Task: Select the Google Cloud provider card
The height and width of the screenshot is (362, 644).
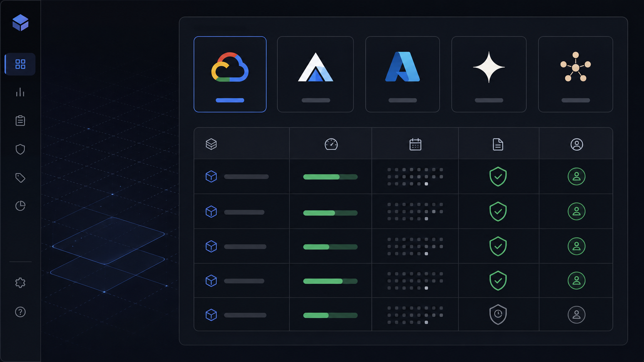Action: click(230, 74)
